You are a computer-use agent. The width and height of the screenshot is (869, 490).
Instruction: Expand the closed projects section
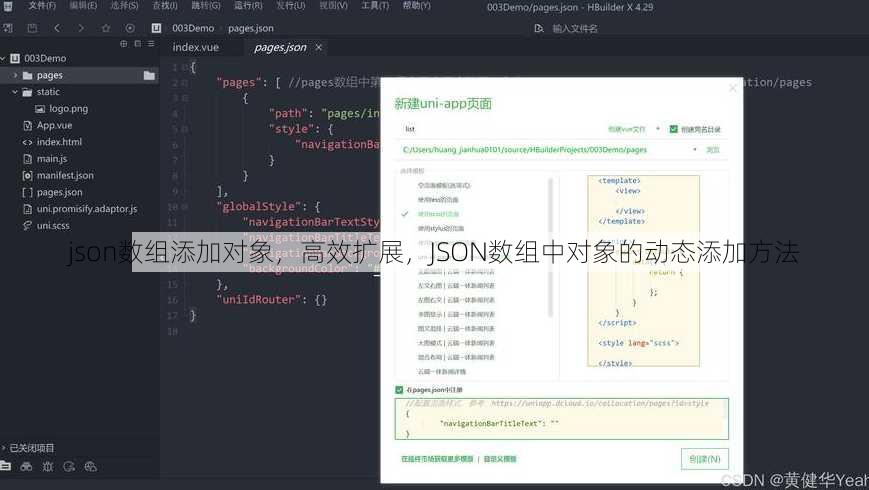[3, 448]
